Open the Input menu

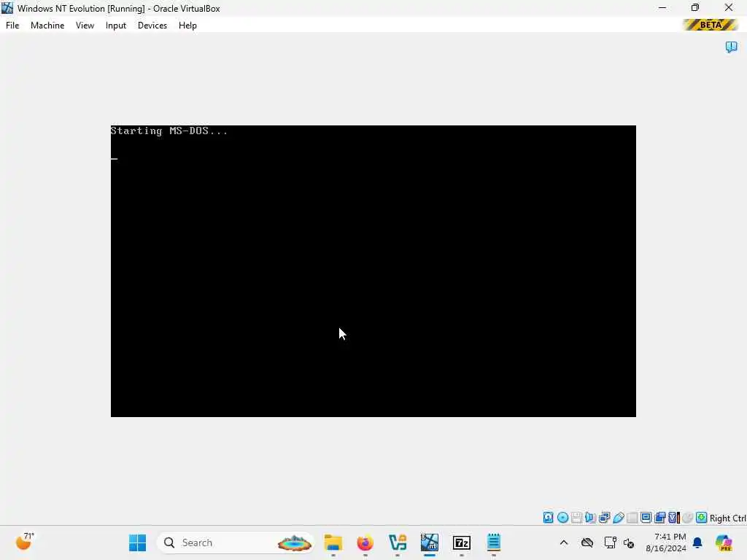pyautogui.click(x=116, y=26)
